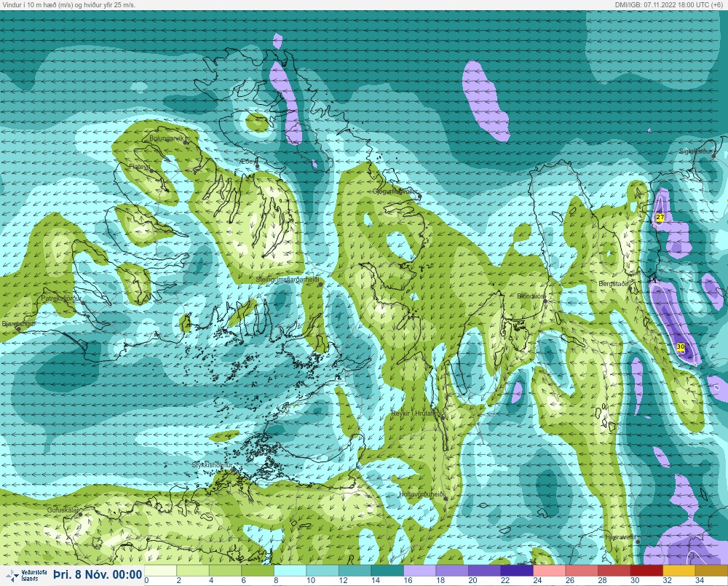Pick the 6–8 m/s olive green swatch
The width and height of the screenshot is (728, 586).
258,571
